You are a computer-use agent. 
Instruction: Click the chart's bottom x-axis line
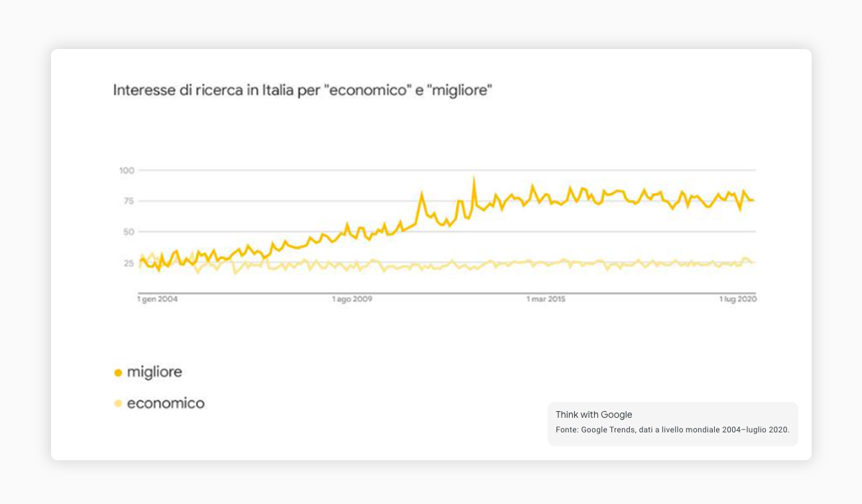click(447, 293)
